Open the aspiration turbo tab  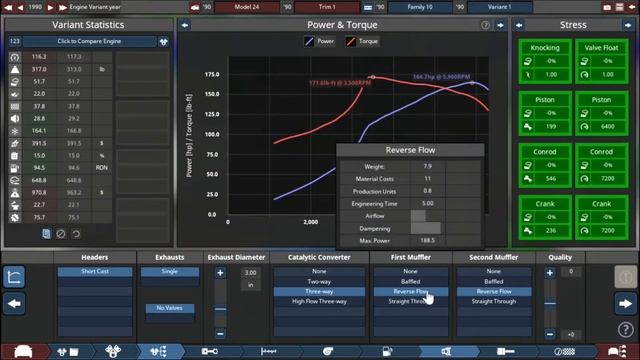(328, 351)
